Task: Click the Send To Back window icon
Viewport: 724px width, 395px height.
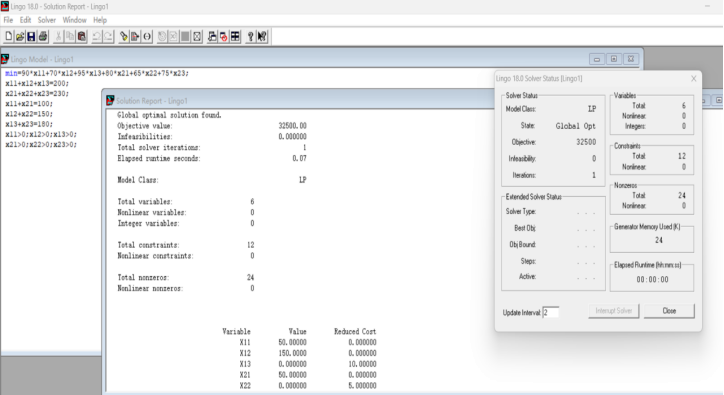Action: [212, 36]
